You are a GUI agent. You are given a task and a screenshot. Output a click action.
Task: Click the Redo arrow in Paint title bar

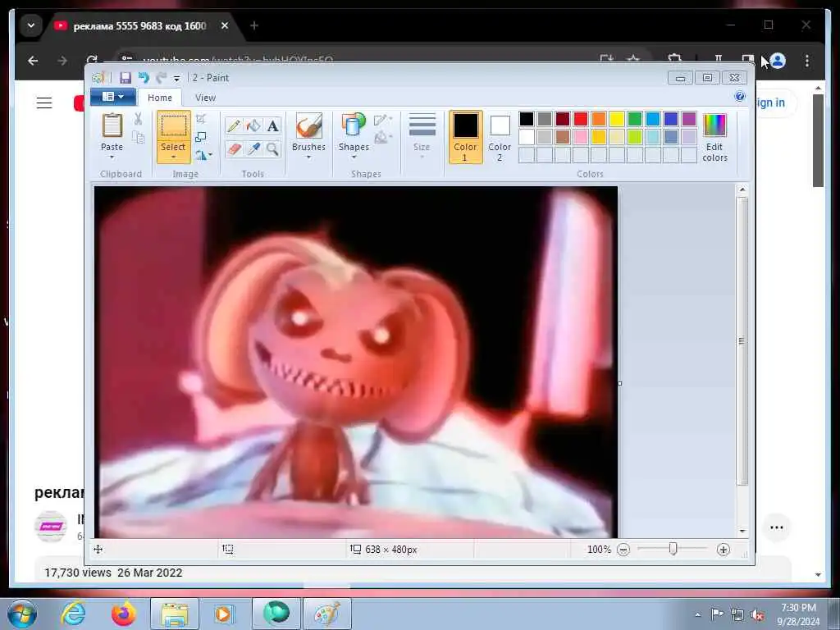161,78
